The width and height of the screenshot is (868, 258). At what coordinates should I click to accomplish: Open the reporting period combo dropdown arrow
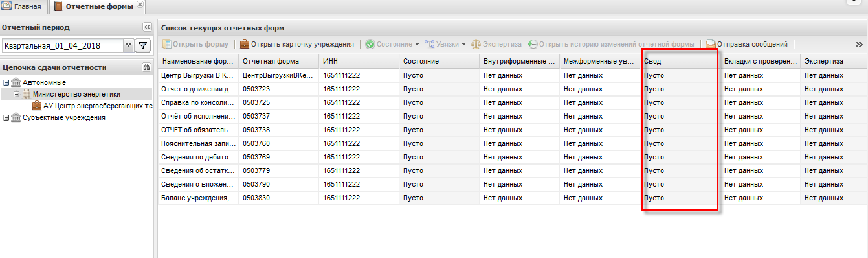pos(128,45)
